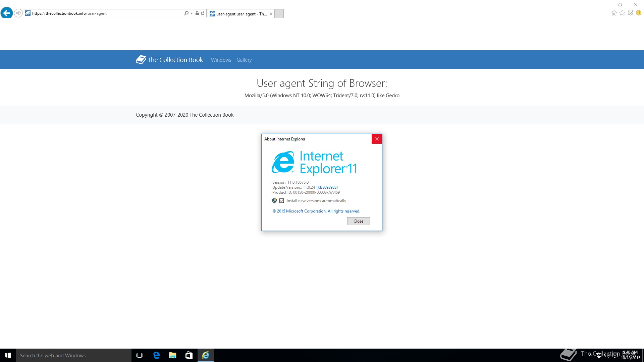The height and width of the screenshot is (362, 644).
Task: Click the browser Back arrow button
Action: (x=6, y=13)
